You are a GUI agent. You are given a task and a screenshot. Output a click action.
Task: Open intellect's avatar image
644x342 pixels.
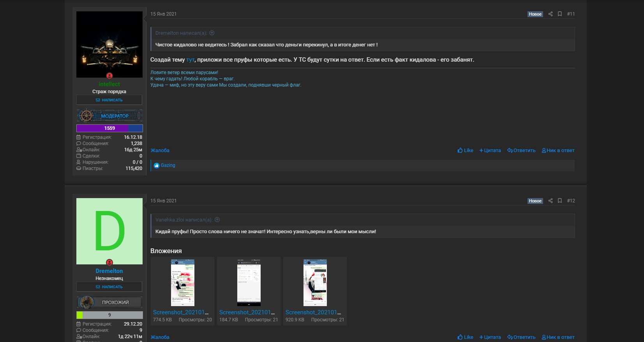click(109, 44)
